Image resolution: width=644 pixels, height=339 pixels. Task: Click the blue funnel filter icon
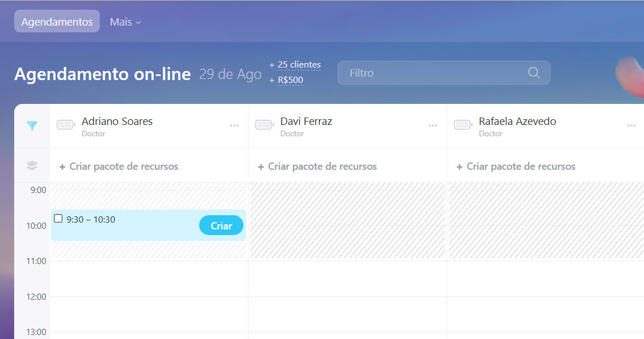click(x=32, y=126)
